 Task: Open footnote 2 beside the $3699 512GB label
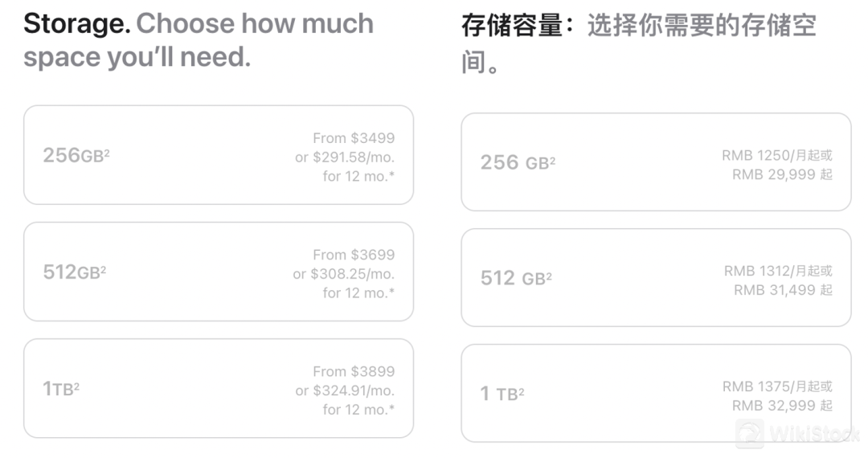104,268
